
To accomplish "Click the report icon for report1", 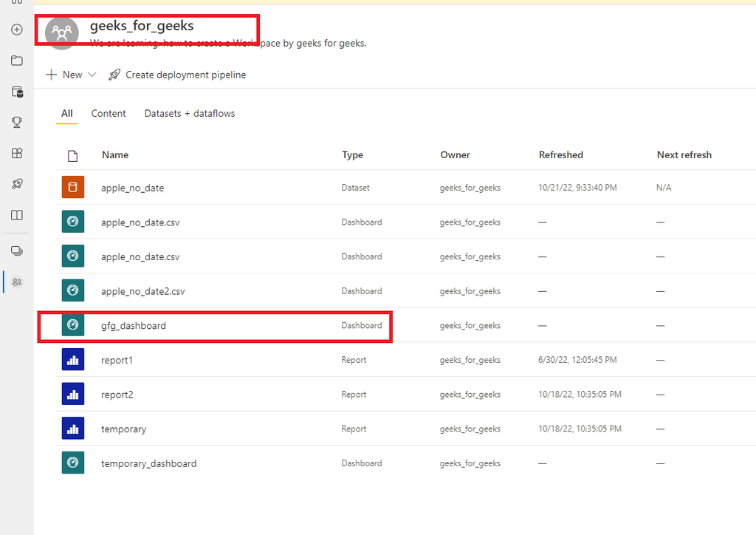I will pos(73,359).
